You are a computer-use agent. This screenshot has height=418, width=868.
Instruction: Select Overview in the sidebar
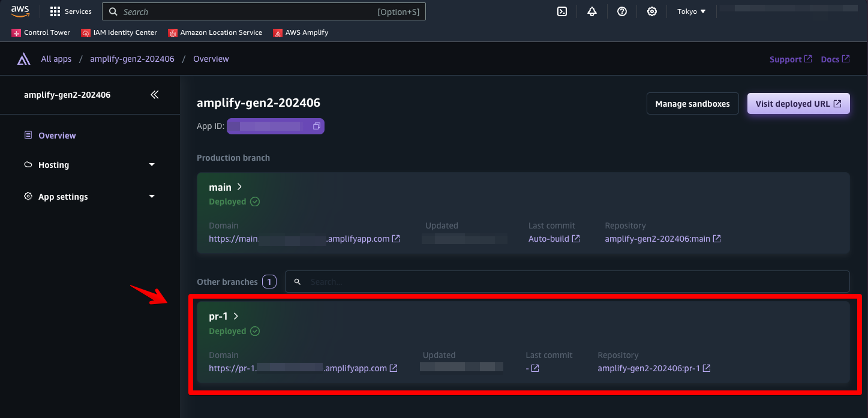point(57,136)
